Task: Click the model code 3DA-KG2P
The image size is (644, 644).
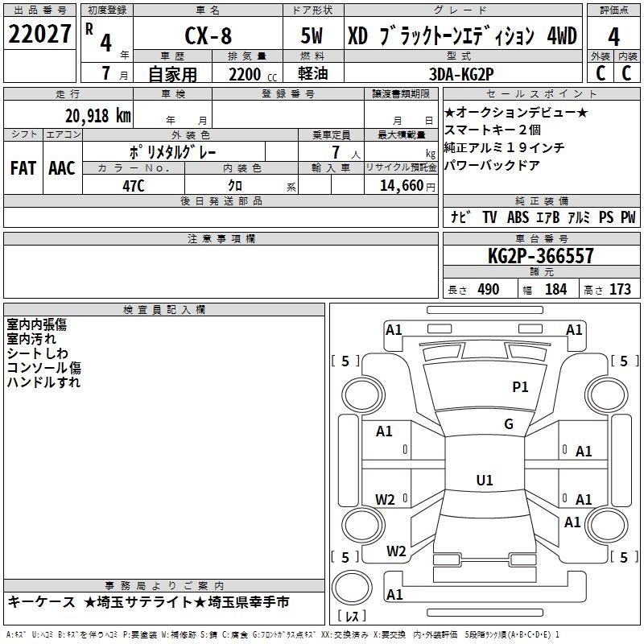Action: click(461, 74)
